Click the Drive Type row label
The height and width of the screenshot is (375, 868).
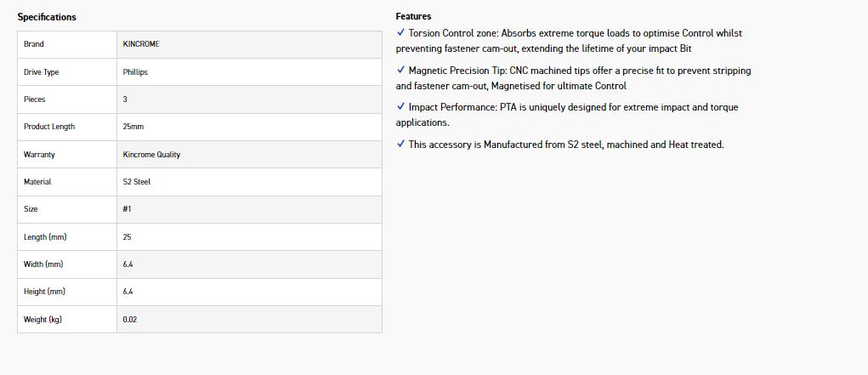(42, 72)
